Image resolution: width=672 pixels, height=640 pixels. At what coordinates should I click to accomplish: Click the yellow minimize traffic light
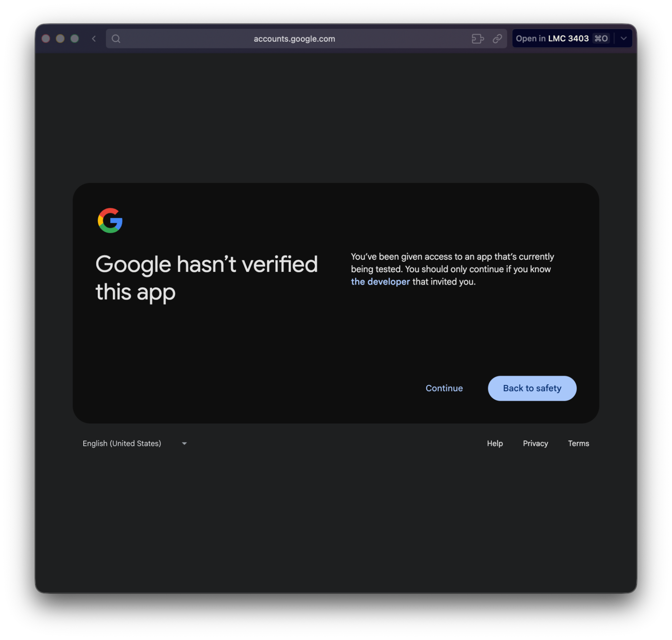60,39
